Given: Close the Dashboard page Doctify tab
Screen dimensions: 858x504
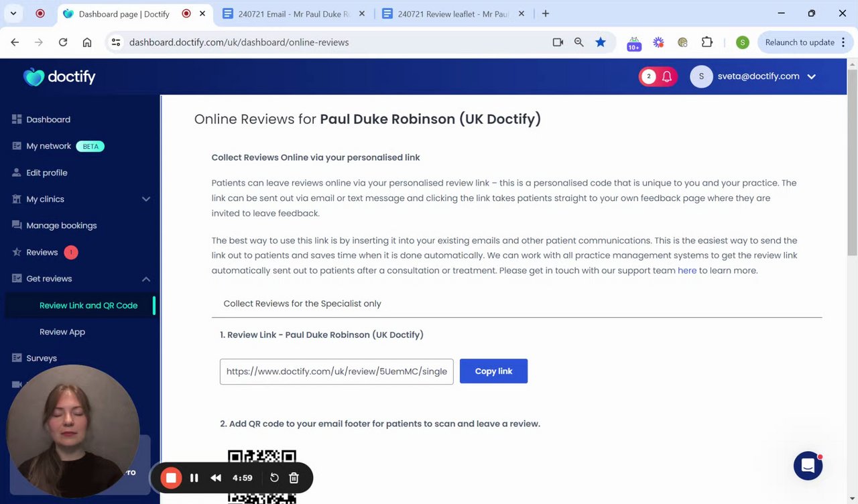Looking at the screenshot, I should point(202,13).
